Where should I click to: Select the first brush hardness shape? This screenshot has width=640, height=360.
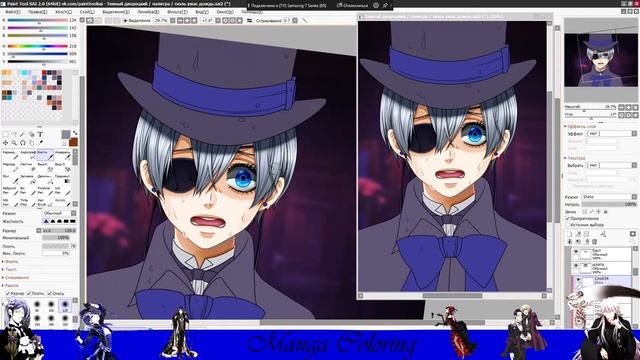pyautogui.click(x=46, y=221)
